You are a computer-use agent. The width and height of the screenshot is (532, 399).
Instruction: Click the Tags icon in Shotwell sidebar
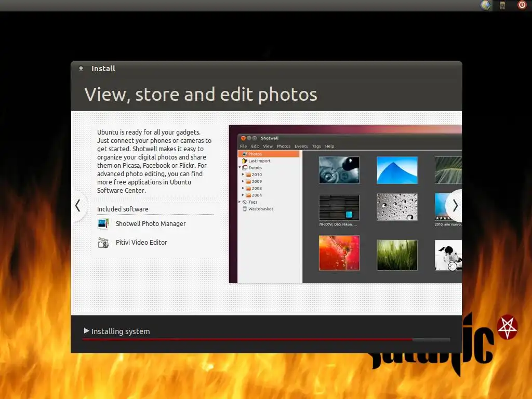245,202
